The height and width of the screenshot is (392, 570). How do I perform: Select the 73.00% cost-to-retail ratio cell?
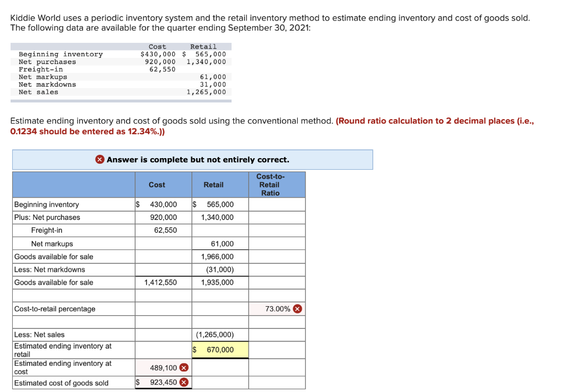click(x=277, y=308)
